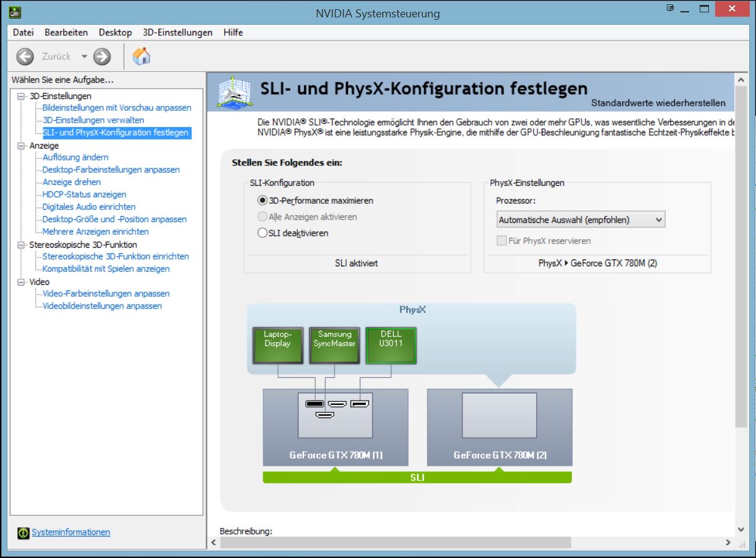Click the Back arrow button
The image size is (756, 558).
[x=25, y=56]
